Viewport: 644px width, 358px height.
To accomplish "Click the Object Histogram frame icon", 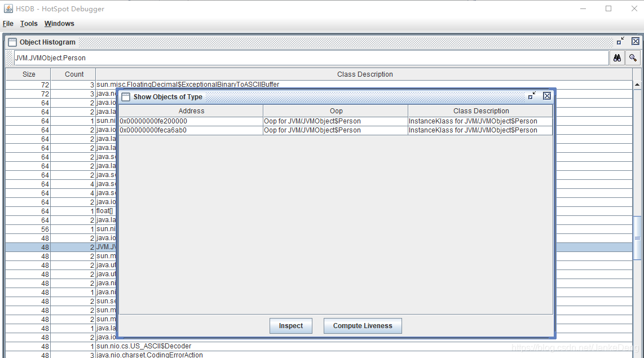I will pyautogui.click(x=12, y=42).
